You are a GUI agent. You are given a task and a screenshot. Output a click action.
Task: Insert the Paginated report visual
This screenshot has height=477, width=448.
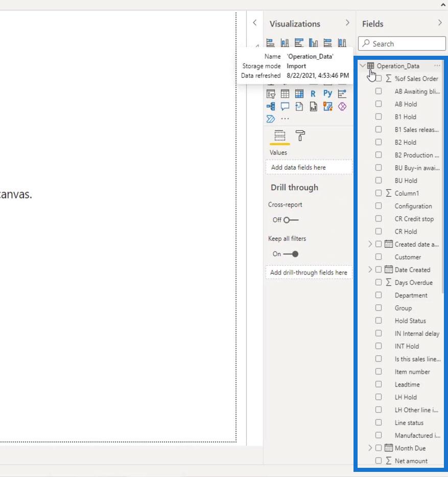click(x=313, y=106)
